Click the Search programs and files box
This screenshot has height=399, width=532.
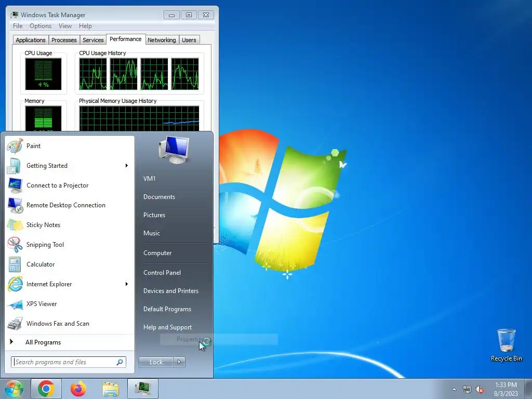pos(68,362)
